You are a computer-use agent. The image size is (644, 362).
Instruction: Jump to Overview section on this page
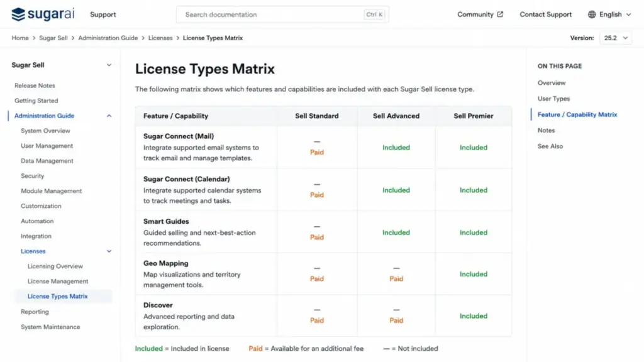click(552, 82)
